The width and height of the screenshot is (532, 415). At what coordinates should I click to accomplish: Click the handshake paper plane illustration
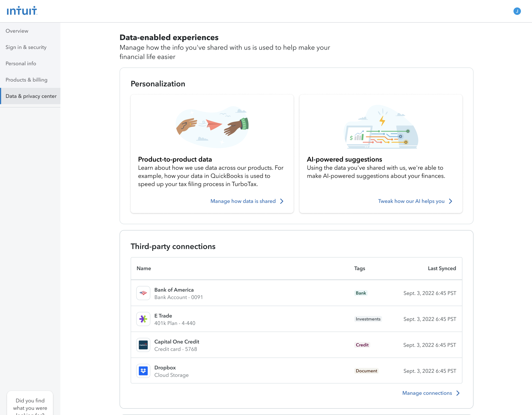pos(212,127)
